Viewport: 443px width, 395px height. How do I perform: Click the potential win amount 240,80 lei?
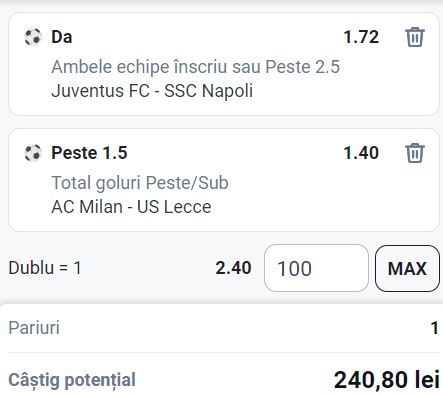point(387,380)
